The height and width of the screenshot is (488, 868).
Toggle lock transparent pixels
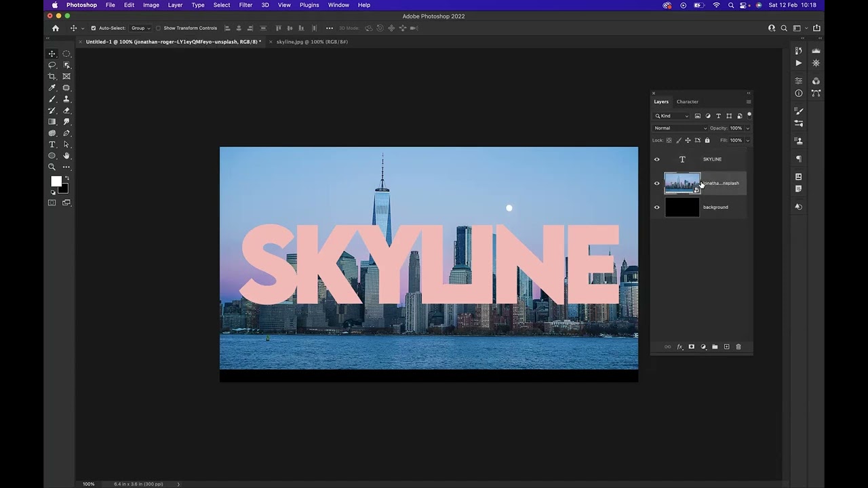[669, 140]
